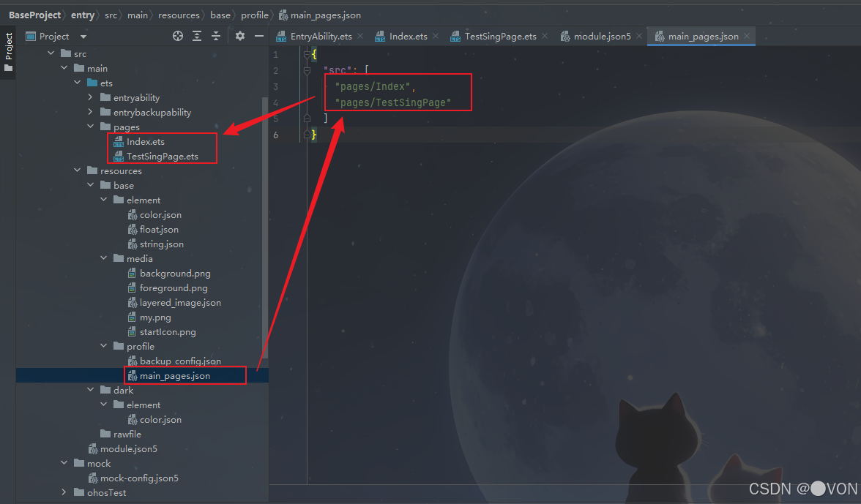Collapse the dark folder chevron
The width and height of the screenshot is (861, 504).
coord(91,390)
